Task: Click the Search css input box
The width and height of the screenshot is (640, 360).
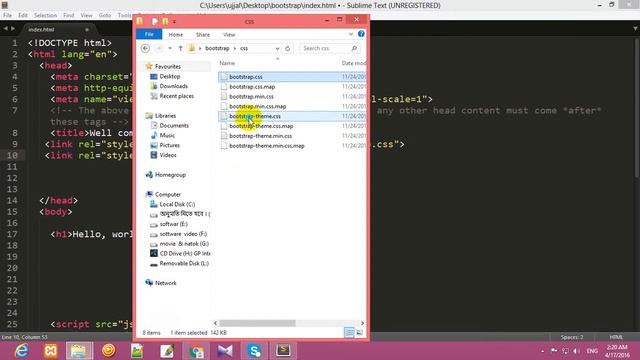Action: point(326,48)
